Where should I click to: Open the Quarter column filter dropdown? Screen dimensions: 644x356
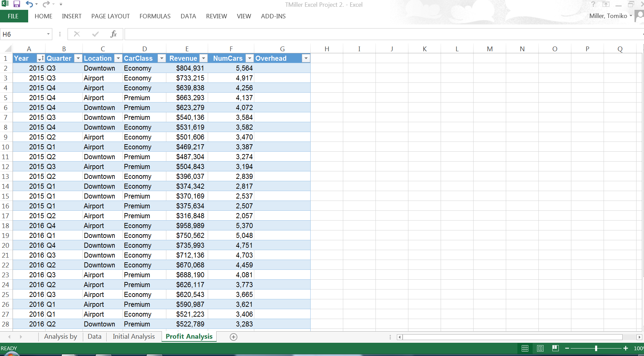(78, 58)
